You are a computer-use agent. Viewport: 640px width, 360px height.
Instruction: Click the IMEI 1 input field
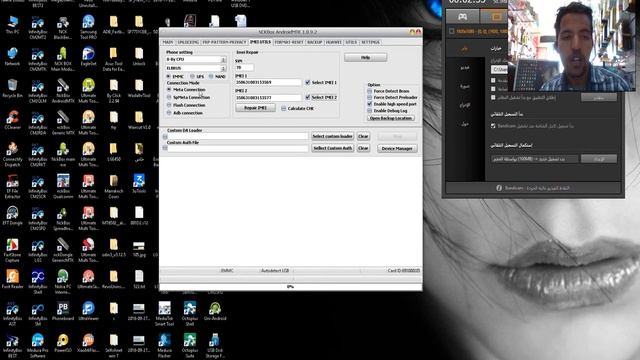[x=268, y=82]
